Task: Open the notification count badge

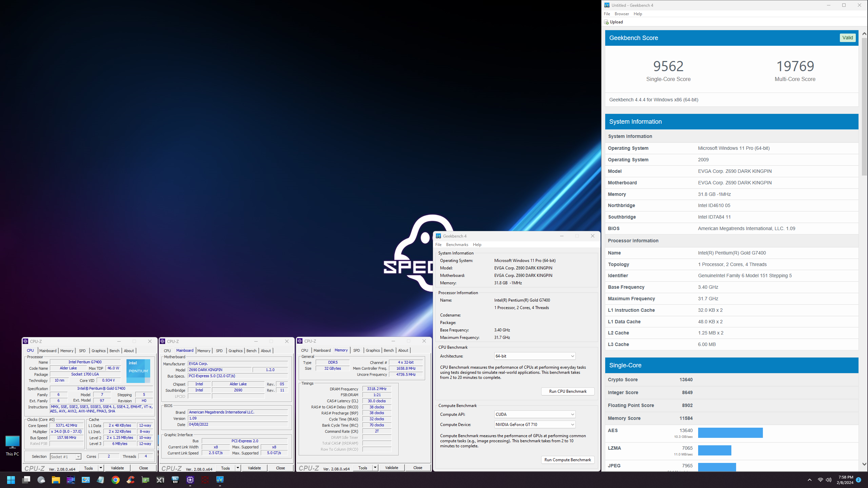Action: [x=859, y=480]
